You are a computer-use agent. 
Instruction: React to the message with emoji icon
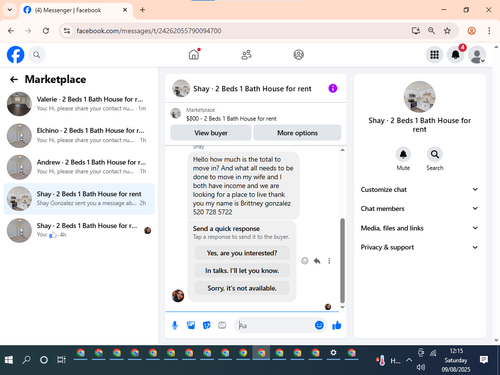[x=304, y=261]
